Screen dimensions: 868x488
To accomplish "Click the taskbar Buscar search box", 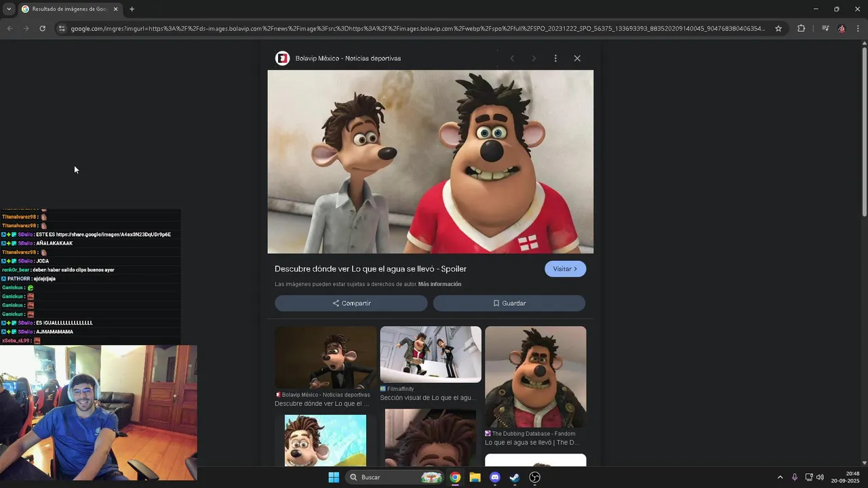I will click(x=395, y=477).
